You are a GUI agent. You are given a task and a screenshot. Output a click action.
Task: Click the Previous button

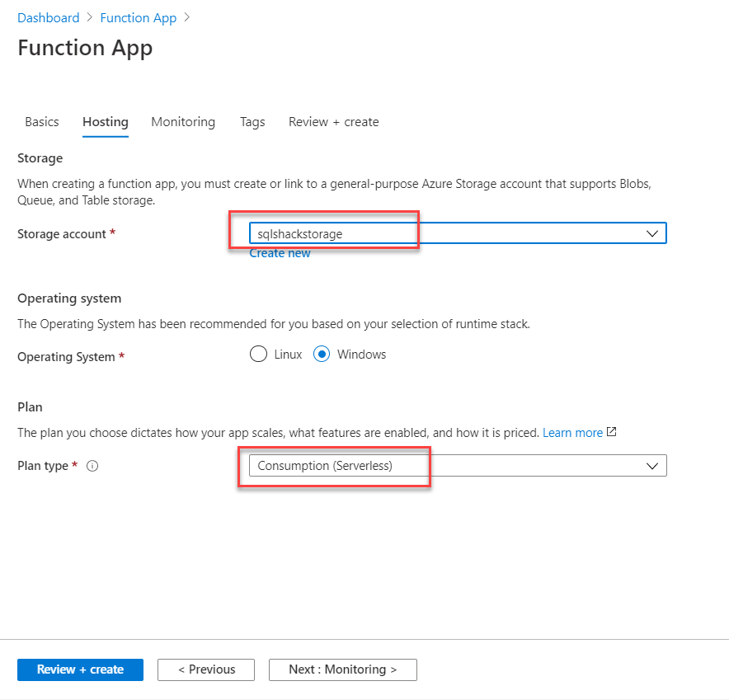(206, 669)
